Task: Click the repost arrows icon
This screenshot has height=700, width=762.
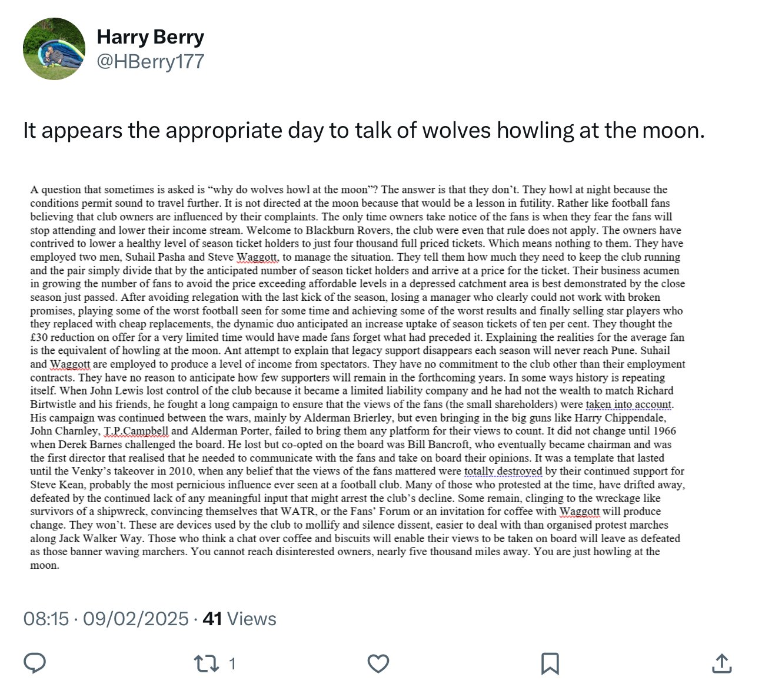Action: pyautogui.click(x=207, y=664)
